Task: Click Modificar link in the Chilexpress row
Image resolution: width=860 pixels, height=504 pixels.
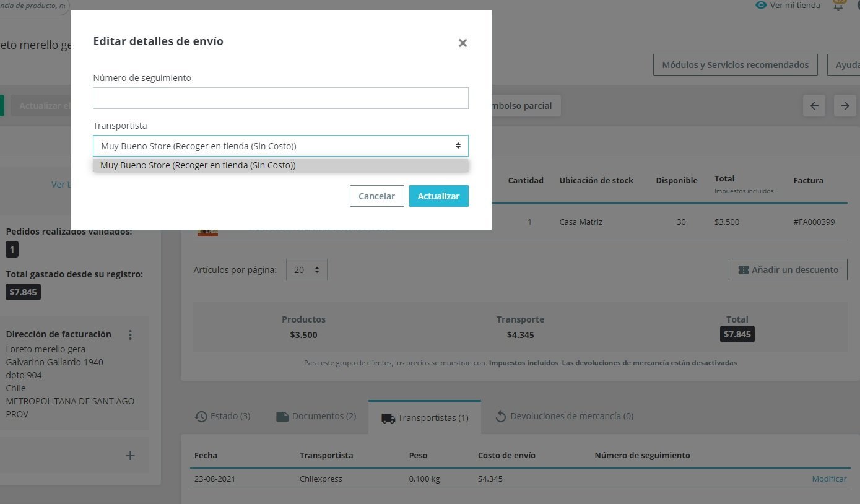Action: pos(829,479)
